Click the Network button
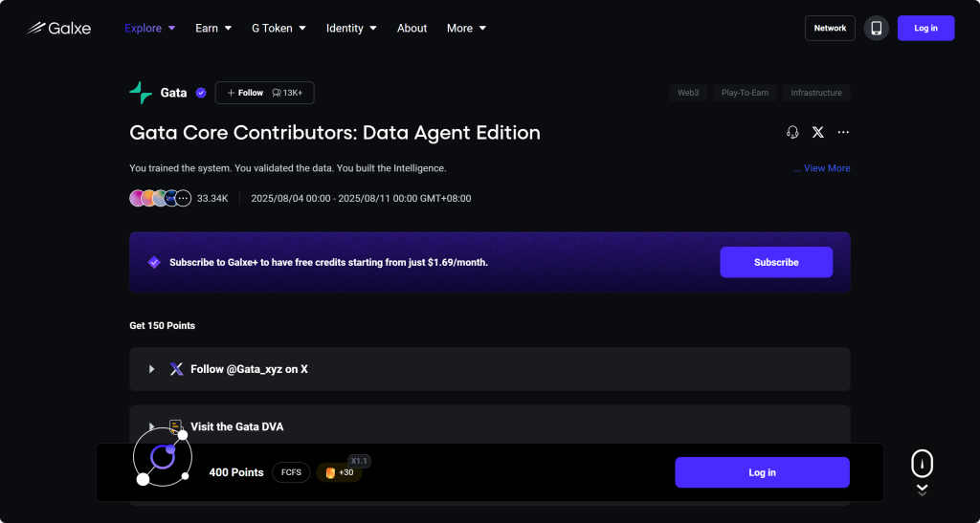980x523 pixels. click(x=830, y=28)
